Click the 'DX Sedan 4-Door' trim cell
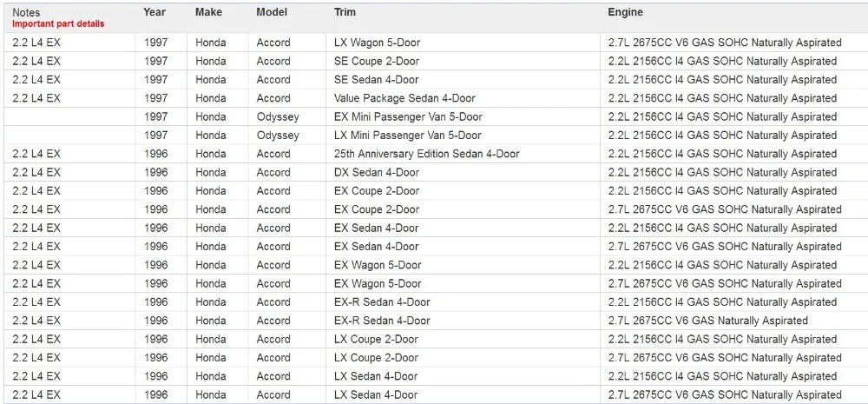The width and height of the screenshot is (868, 404). click(x=377, y=172)
